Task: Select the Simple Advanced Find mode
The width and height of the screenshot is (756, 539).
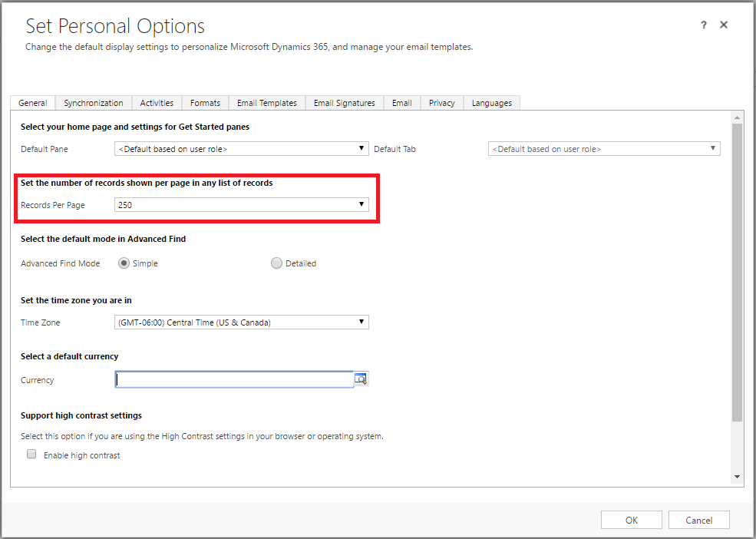Action: 124,263
